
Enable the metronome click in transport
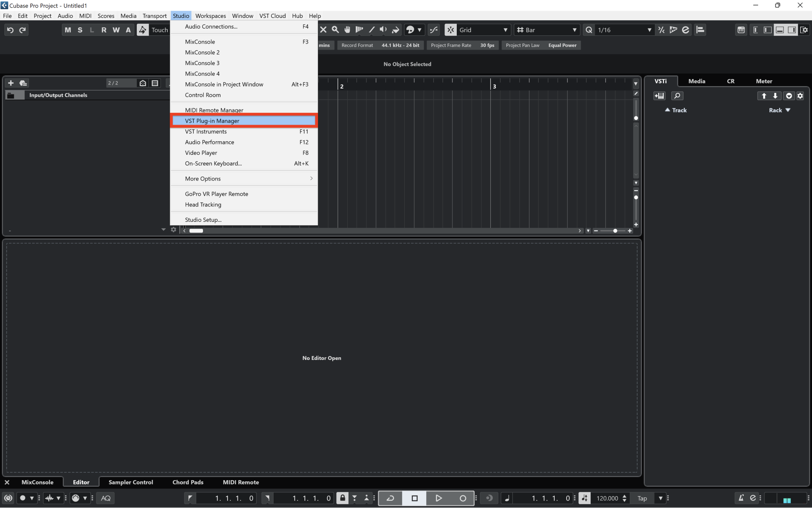(x=741, y=498)
